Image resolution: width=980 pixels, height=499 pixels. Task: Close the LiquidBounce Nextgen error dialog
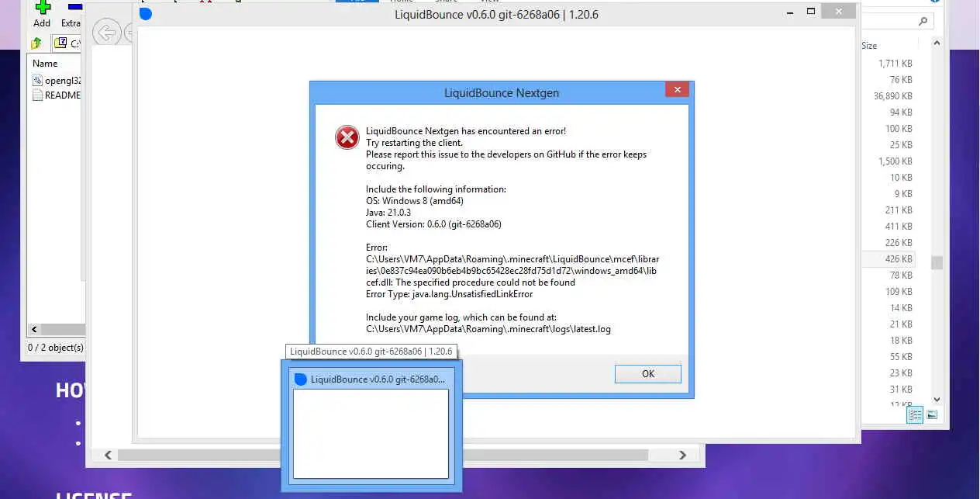pos(677,90)
